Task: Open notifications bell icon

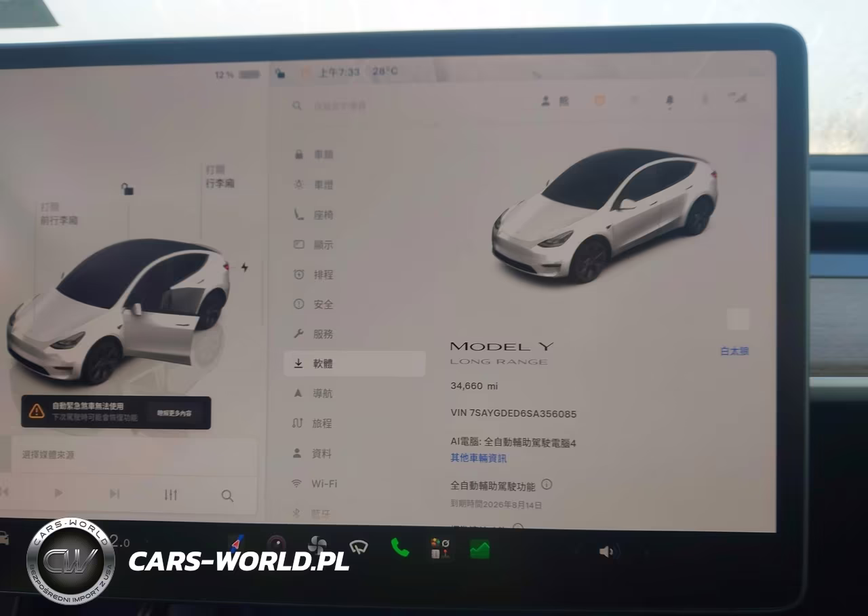Action: pos(669,100)
